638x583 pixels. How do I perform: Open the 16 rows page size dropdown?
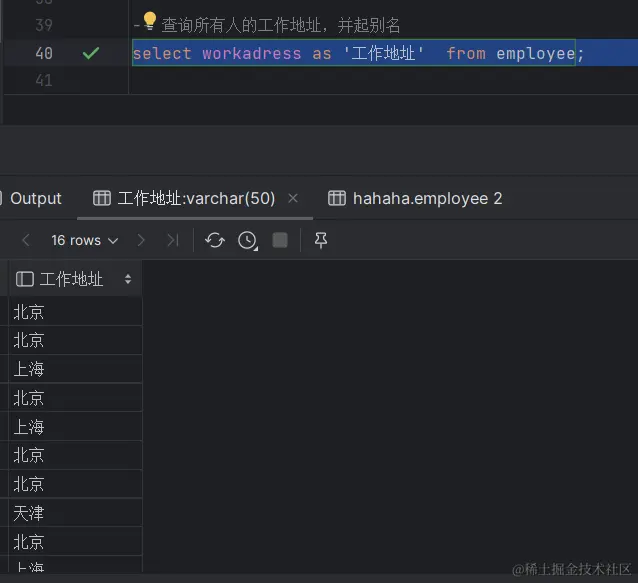[x=85, y=240]
